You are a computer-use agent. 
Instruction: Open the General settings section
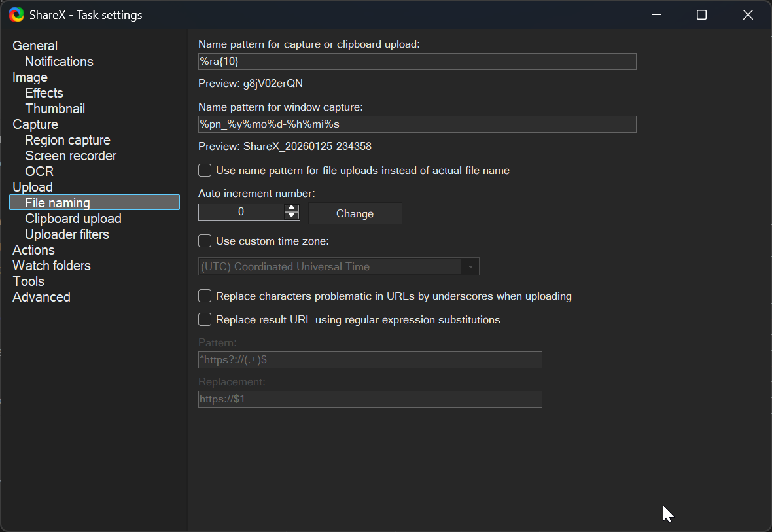[x=35, y=46]
